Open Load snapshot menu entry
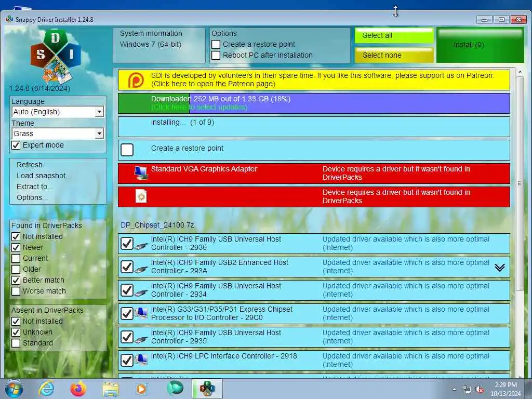This screenshot has height=399, width=532. [44, 176]
